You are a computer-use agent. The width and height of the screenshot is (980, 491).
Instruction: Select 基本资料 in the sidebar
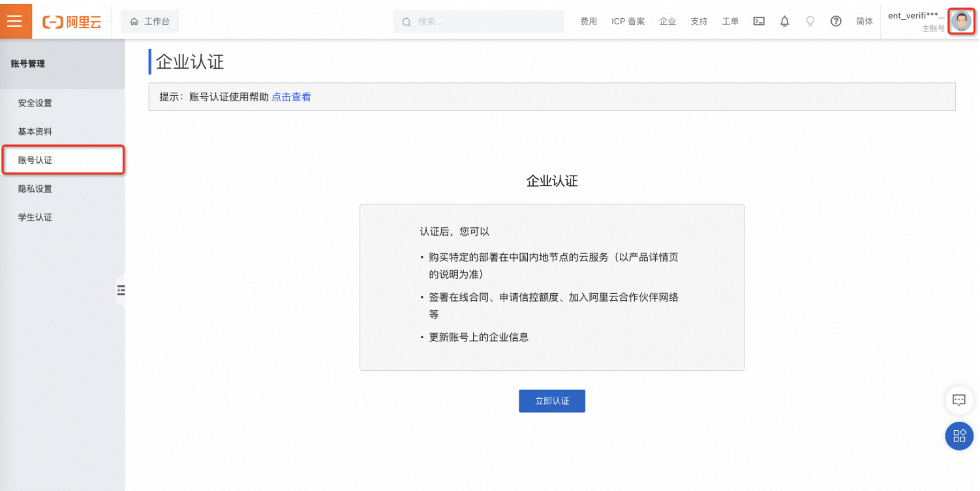(x=35, y=132)
